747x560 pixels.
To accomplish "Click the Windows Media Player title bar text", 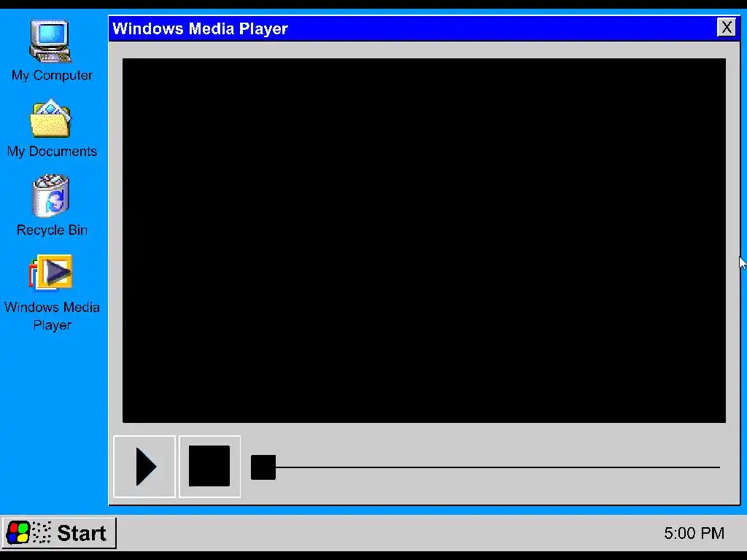I will coord(200,28).
